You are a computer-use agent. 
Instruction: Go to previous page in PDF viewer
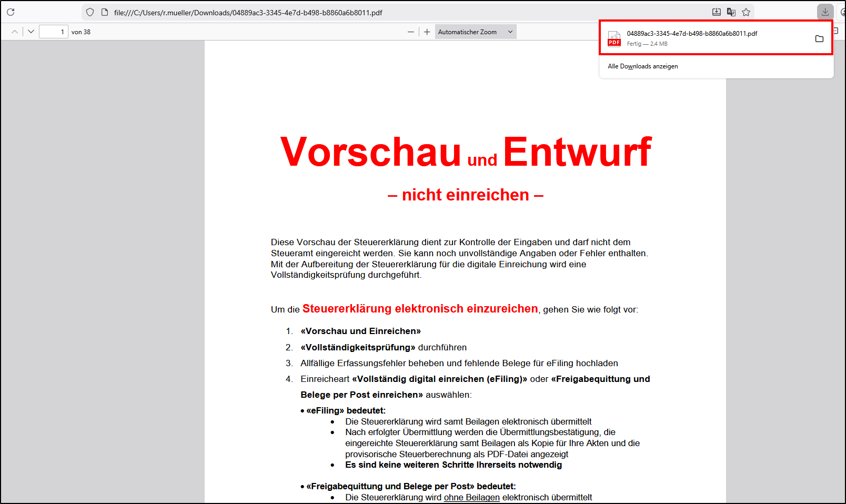(x=15, y=32)
